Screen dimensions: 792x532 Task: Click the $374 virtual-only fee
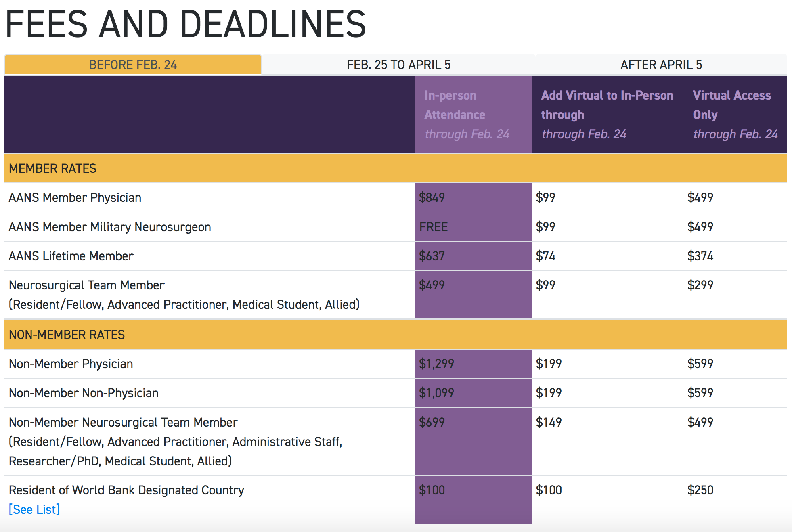(x=700, y=256)
